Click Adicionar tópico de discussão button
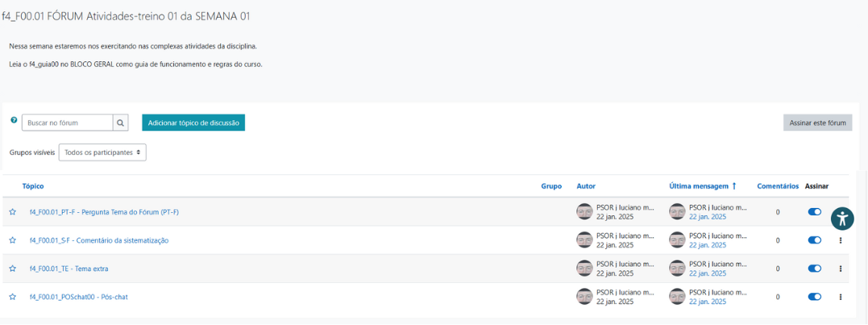The image size is (868, 325). click(x=193, y=123)
